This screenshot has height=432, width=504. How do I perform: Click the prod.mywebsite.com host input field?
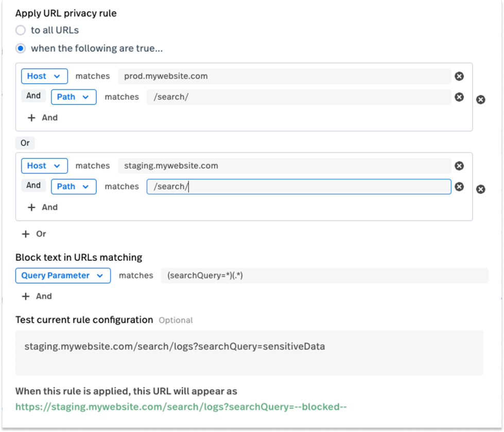pyautogui.click(x=285, y=76)
